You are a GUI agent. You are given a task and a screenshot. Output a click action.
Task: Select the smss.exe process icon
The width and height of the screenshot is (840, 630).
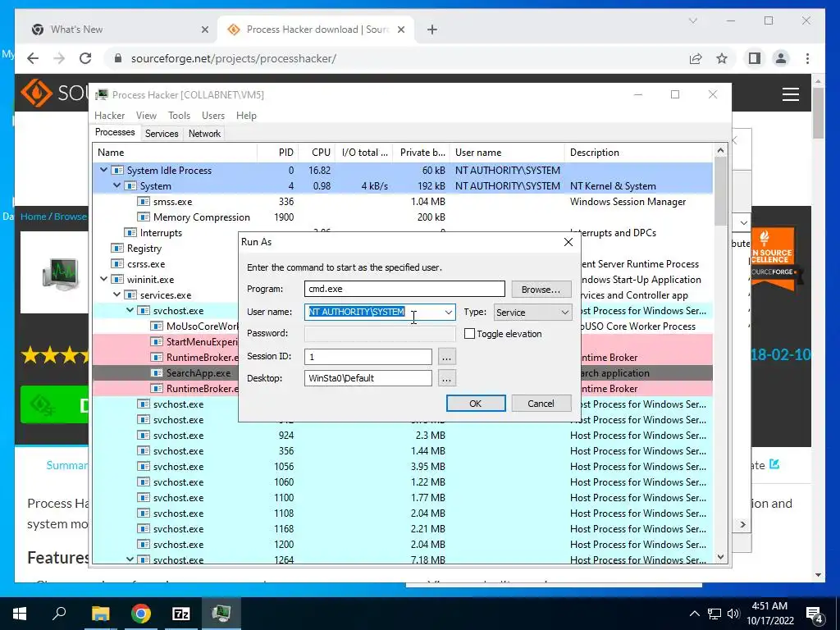pyautogui.click(x=144, y=202)
